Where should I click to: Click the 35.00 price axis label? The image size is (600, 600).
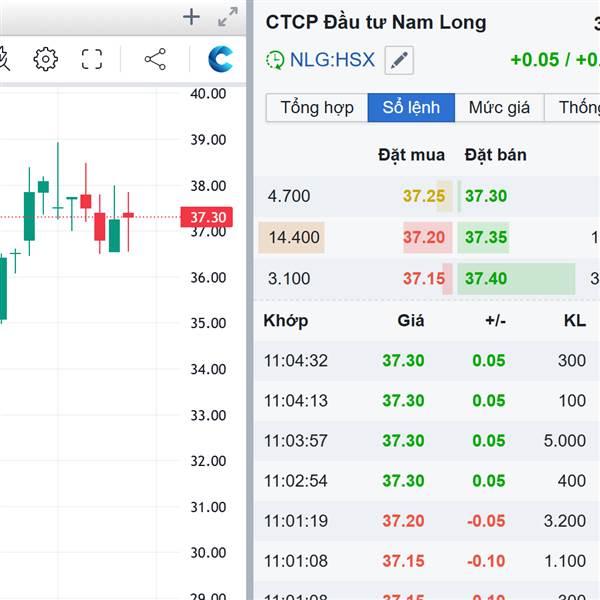point(208,323)
